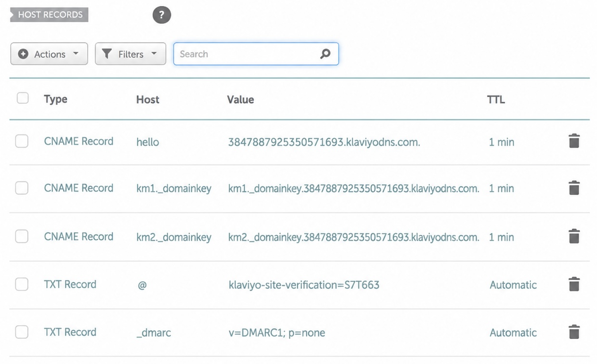Change the _dmarc record's Automatic TTL

tap(513, 333)
